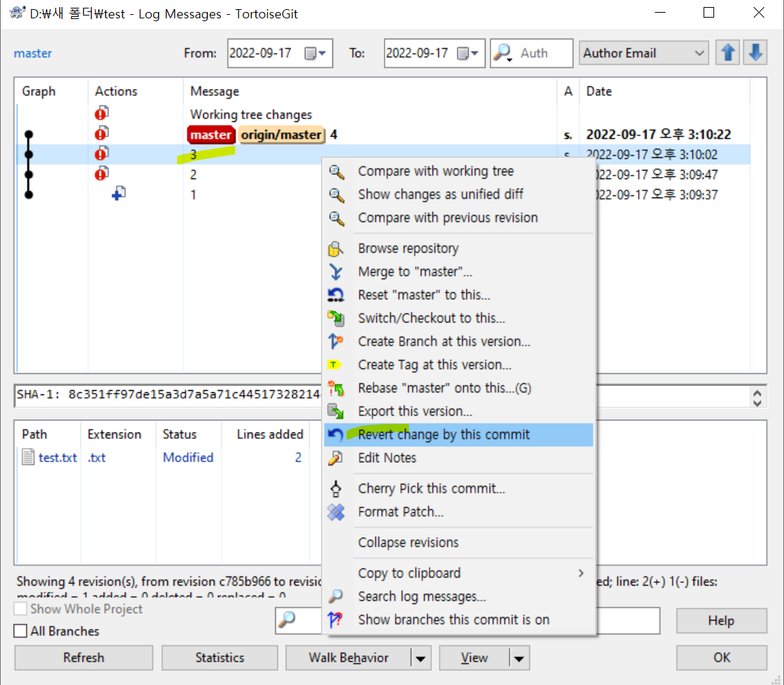This screenshot has width=784, height=685.
Task: Click the SHA-1 info scroll stepper
Action: [x=757, y=398]
